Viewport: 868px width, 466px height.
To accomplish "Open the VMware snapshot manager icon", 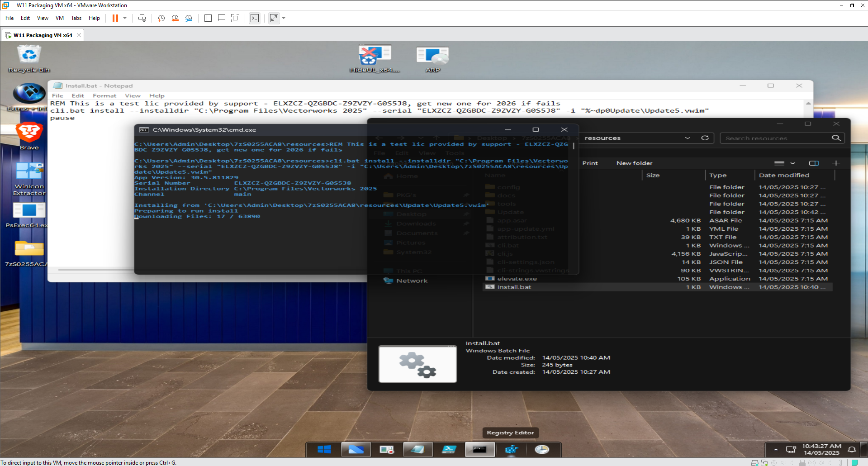I will (189, 18).
